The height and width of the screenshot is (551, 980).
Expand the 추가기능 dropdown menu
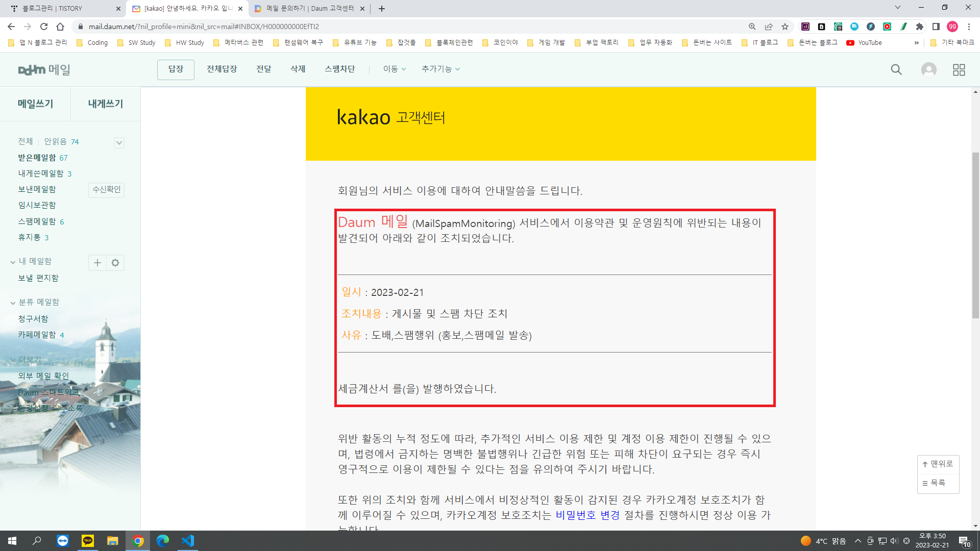click(440, 69)
